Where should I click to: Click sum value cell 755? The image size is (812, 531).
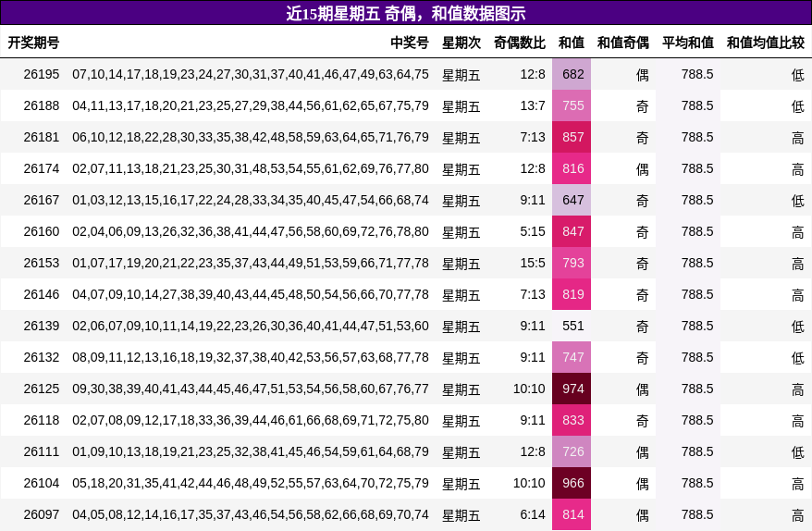[x=572, y=105]
